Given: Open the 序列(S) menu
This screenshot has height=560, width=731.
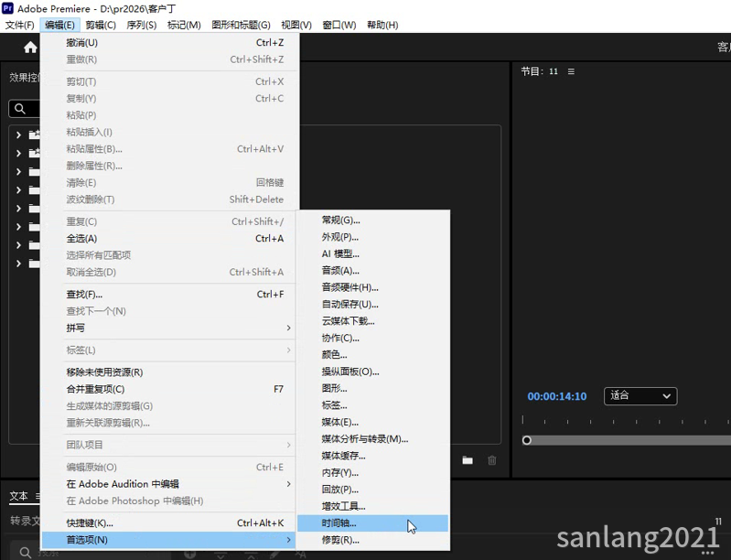Looking at the screenshot, I should point(141,25).
